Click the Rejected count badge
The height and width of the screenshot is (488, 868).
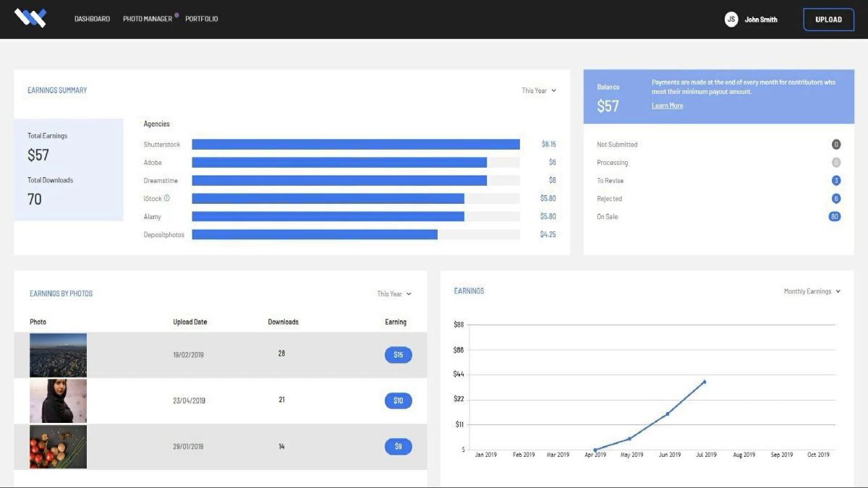836,199
